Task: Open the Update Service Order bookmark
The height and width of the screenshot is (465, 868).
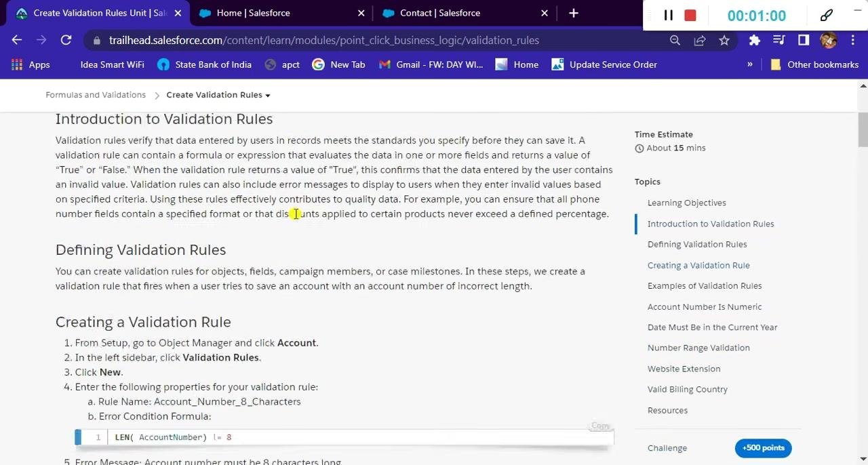Action: coord(604,64)
